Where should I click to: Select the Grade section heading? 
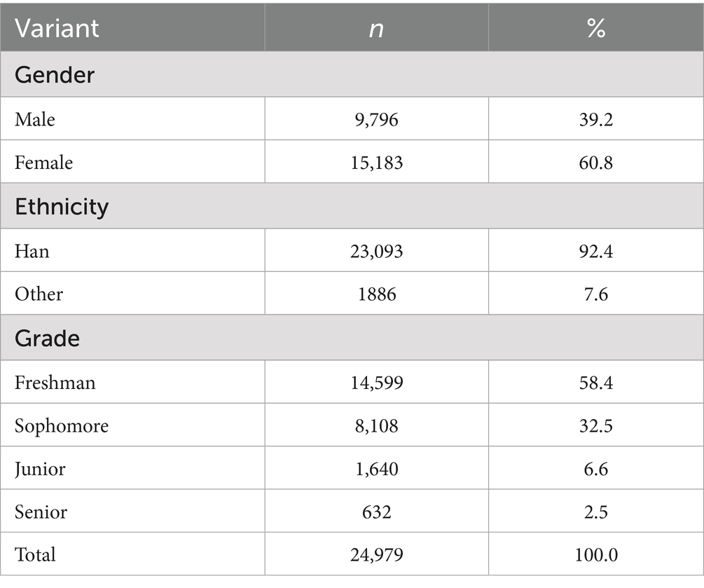[48, 339]
